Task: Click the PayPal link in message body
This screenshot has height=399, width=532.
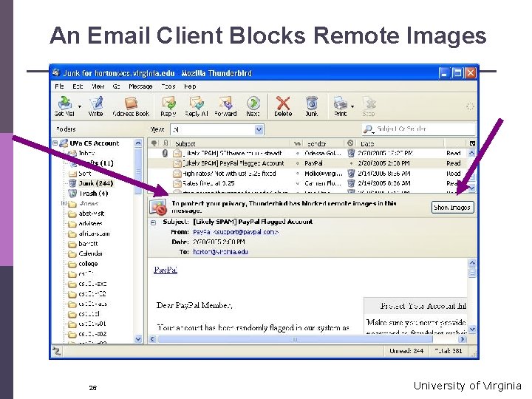Action: point(166,270)
